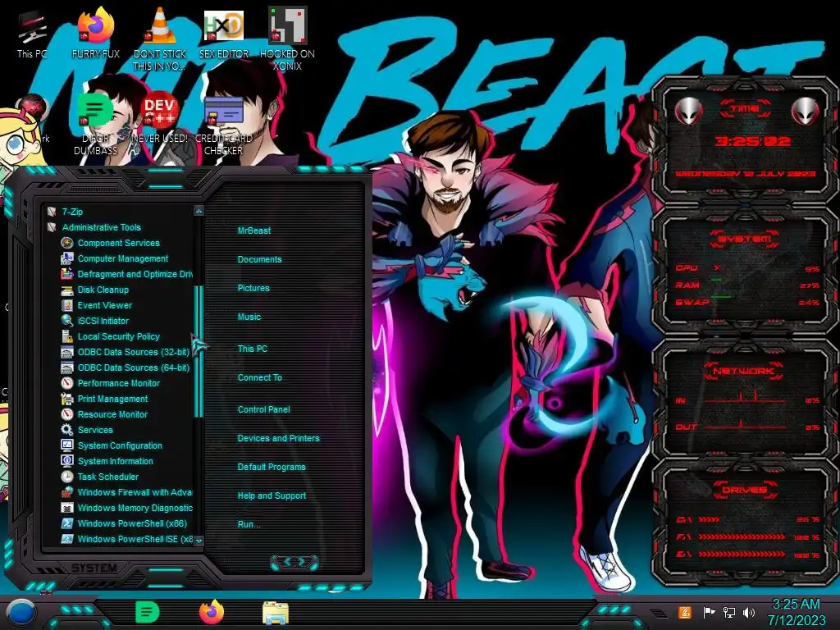This screenshot has height=630, width=840.
Task: Open Action Center flag tray icon
Action: coord(709,612)
